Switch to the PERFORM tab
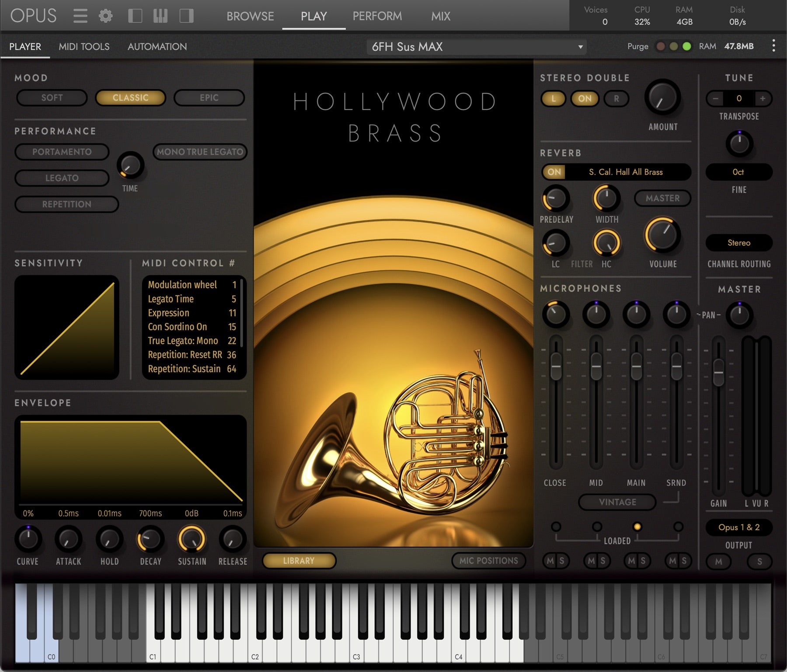The image size is (787, 672). point(377,16)
